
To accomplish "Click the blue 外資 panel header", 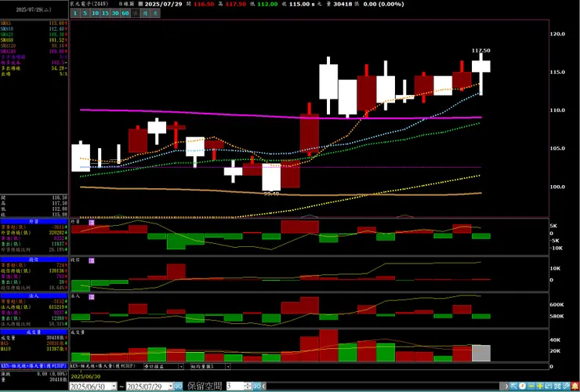I will [x=34, y=221].
